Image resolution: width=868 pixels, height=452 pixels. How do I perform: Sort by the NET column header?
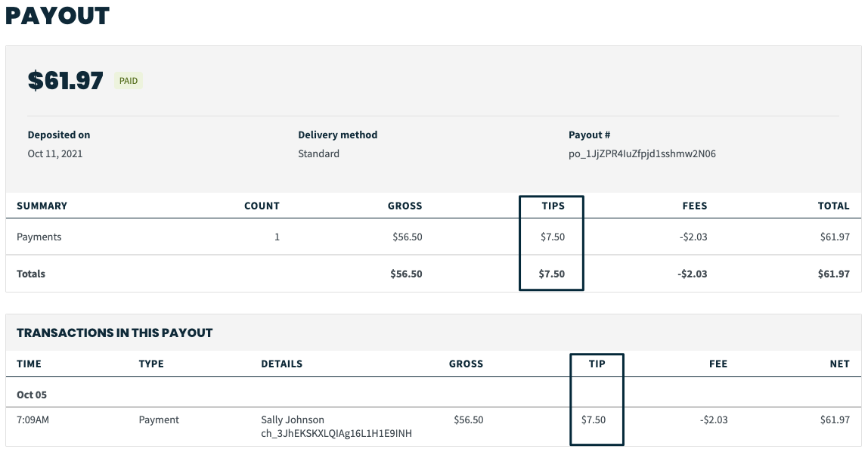[x=839, y=364]
